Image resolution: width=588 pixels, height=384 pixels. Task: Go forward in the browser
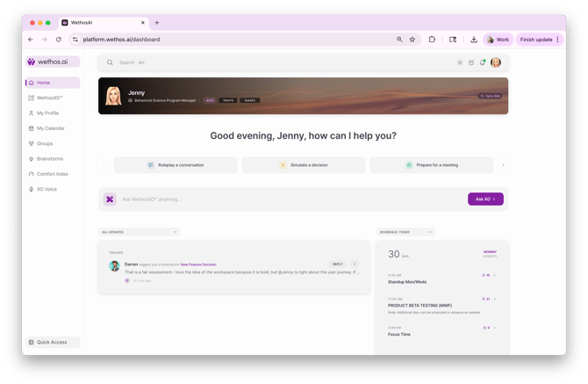point(44,40)
